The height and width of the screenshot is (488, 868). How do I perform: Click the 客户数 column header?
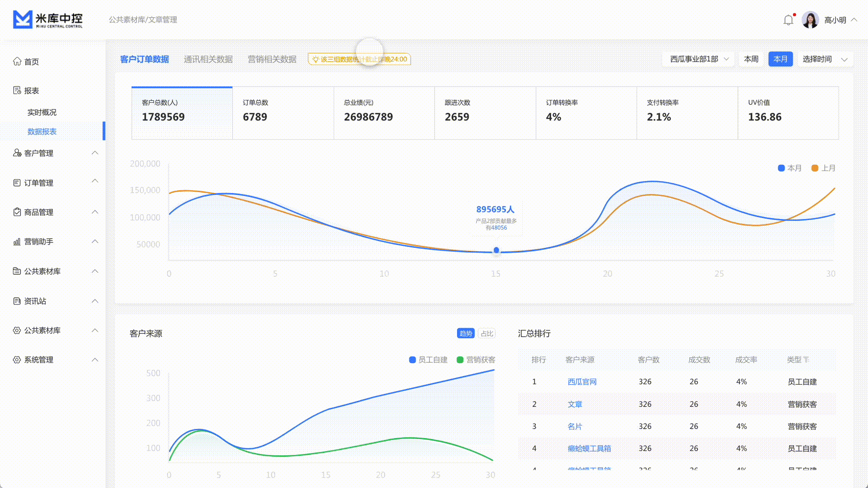[x=649, y=360]
